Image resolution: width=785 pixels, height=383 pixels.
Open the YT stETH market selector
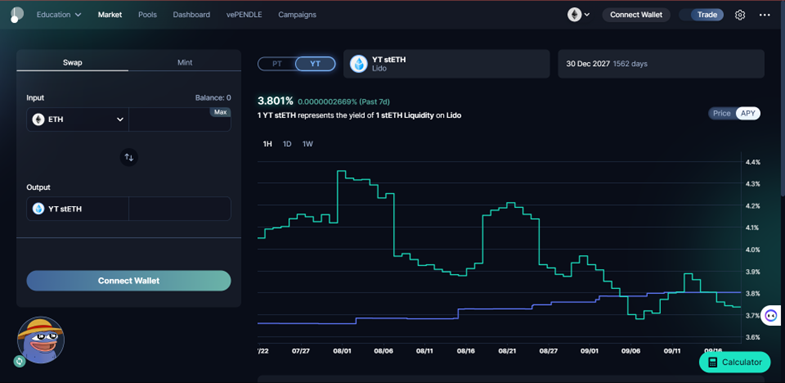point(447,64)
